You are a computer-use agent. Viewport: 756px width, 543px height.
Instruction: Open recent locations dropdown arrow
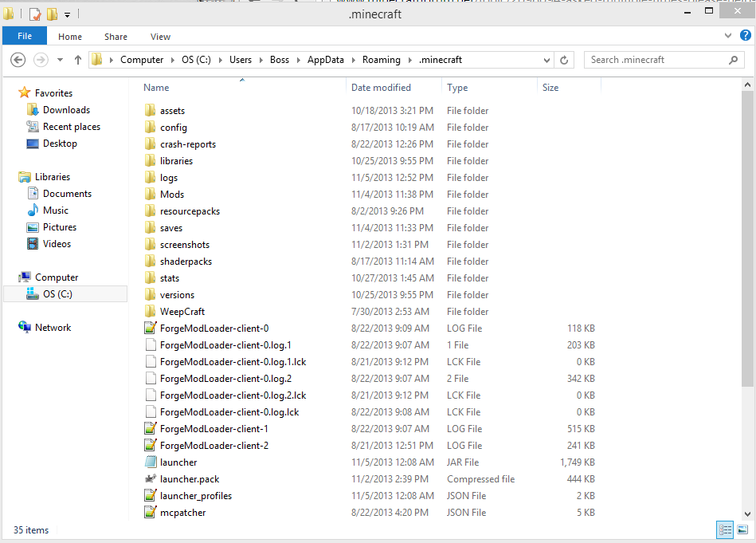click(x=60, y=60)
